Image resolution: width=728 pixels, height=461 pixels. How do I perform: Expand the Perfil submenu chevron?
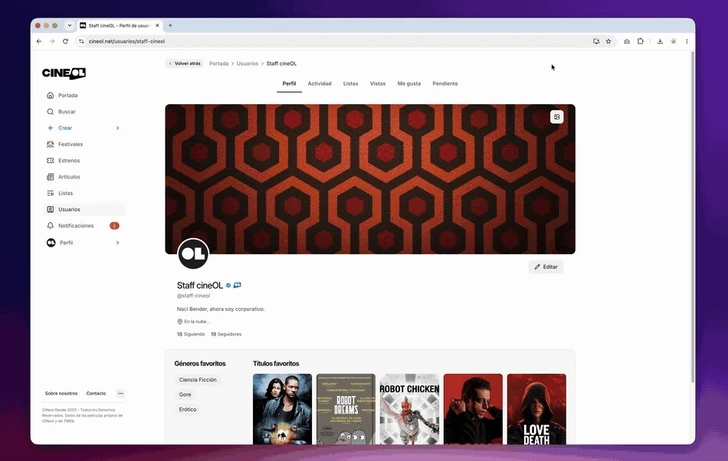pos(117,242)
